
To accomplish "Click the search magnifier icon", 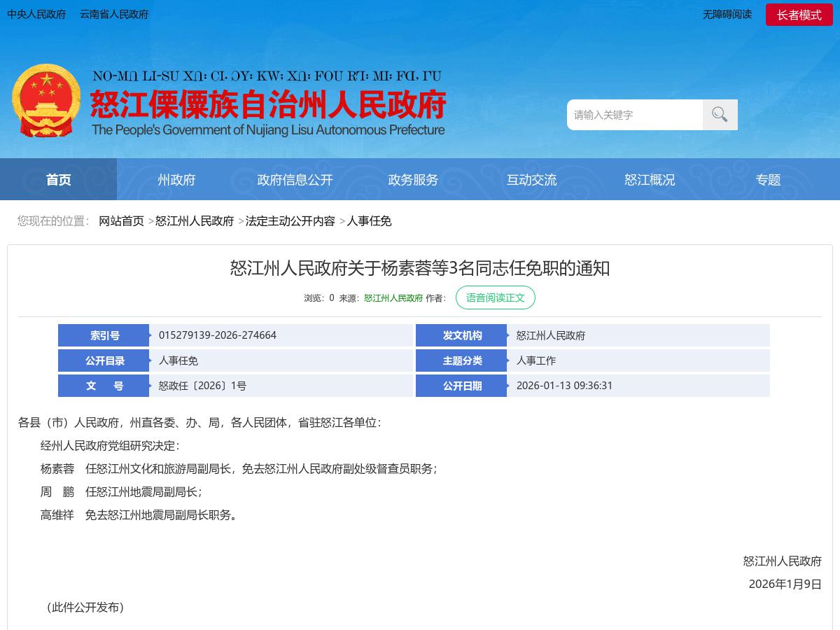I will click(x=720, y=114).
